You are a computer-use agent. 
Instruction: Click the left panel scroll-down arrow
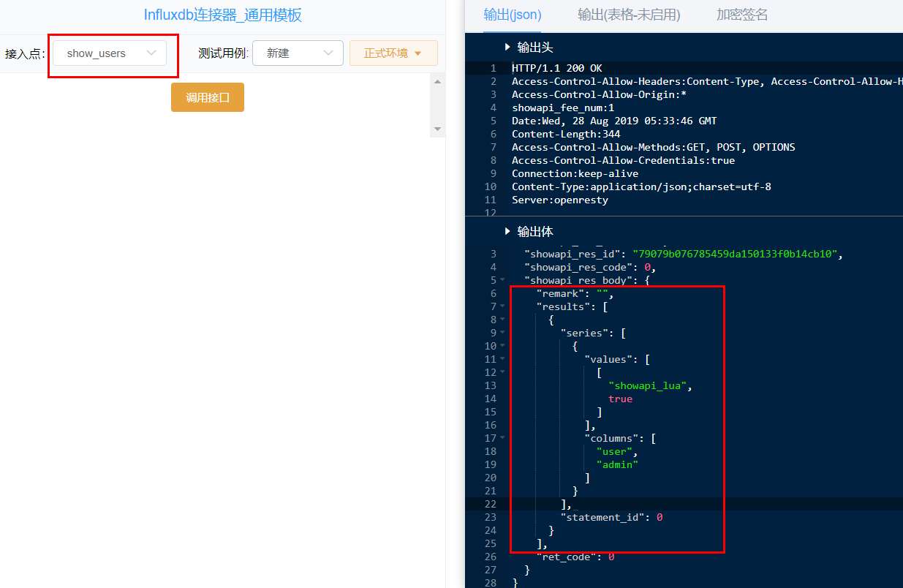tap(437, 129)
